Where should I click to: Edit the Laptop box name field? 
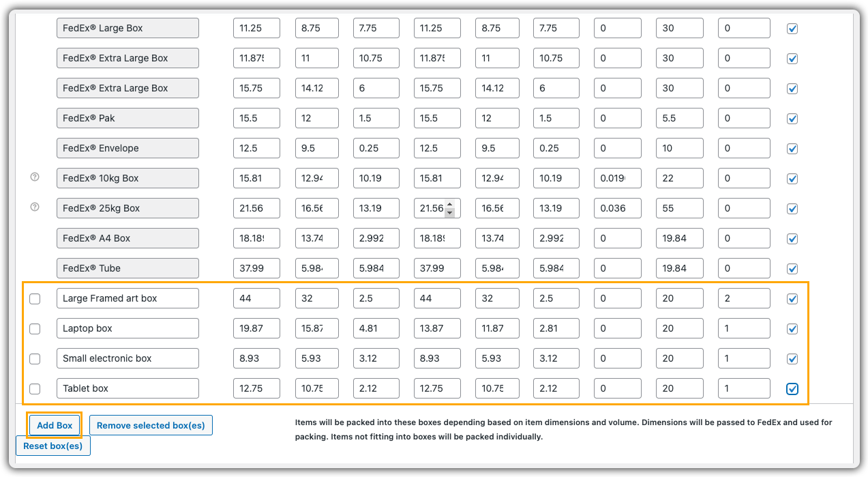coord(128,328)
